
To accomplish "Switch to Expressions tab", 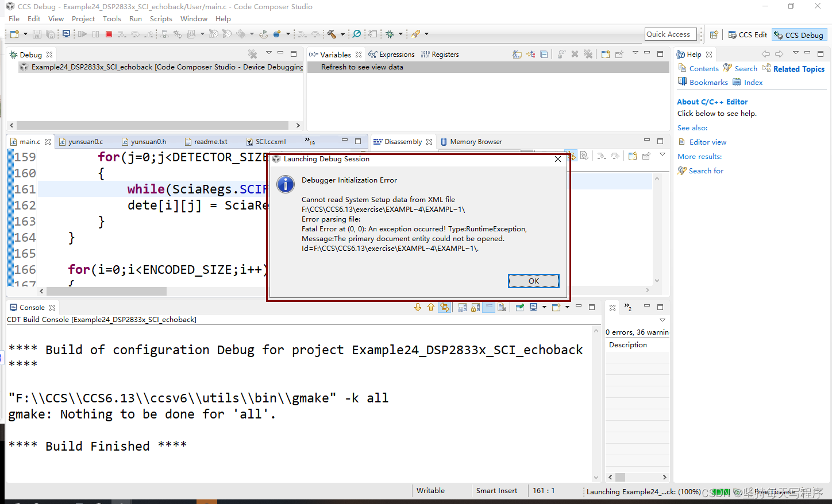I will click(x=391, y=55).
